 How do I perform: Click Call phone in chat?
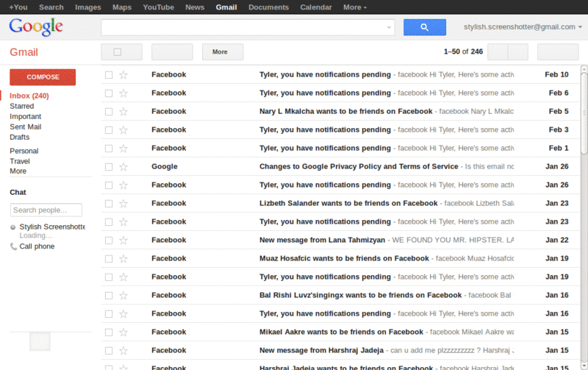coord(37,246)
